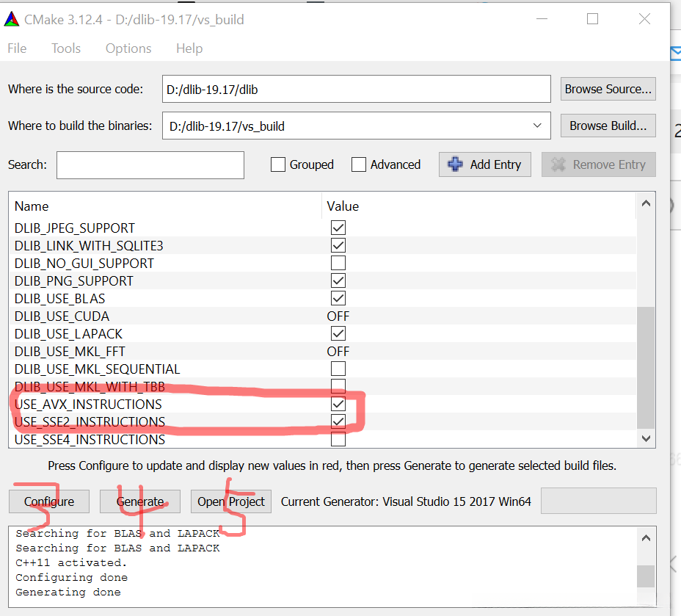681x616 pixels.
Task: Click the blue plus Add Entry icon
Action: [455, 164]
